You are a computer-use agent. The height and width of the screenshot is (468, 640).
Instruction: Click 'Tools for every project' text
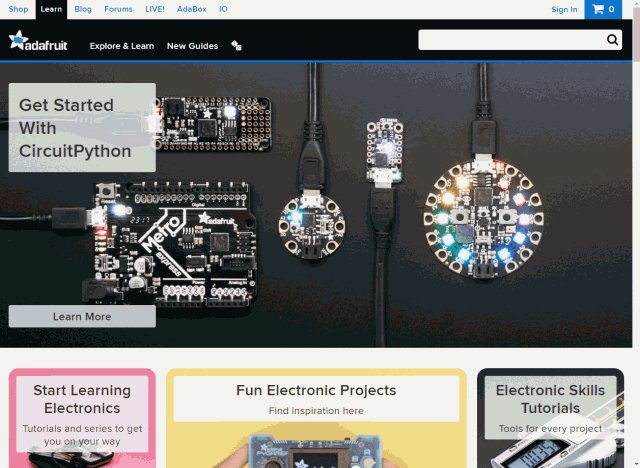pos(550,428)
